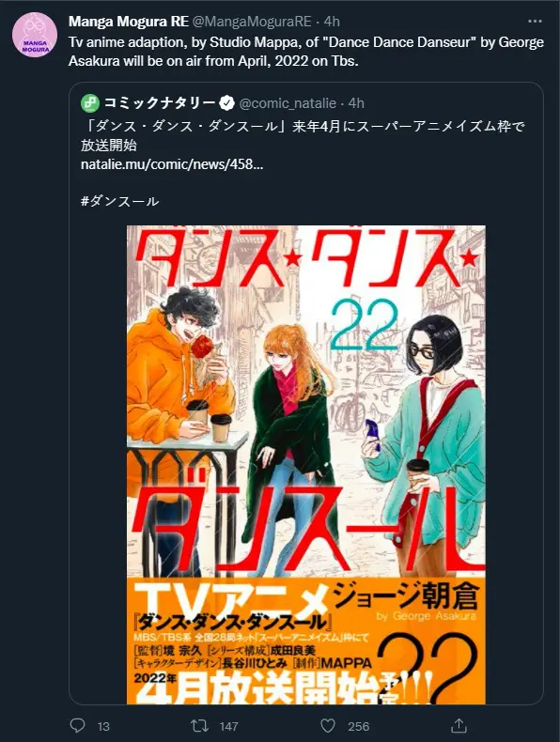
Task: View the 256 likes count
Action: [x=358, y=726]
